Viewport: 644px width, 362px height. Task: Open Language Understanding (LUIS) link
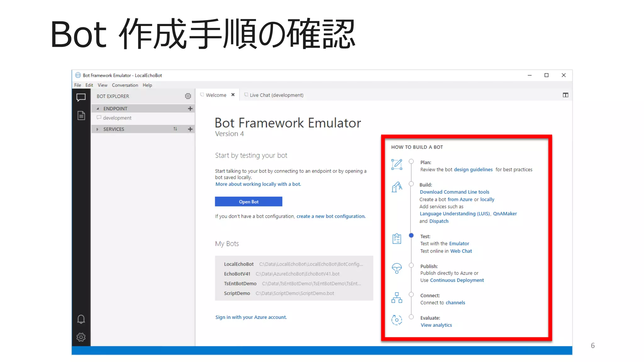pos(455,214)
